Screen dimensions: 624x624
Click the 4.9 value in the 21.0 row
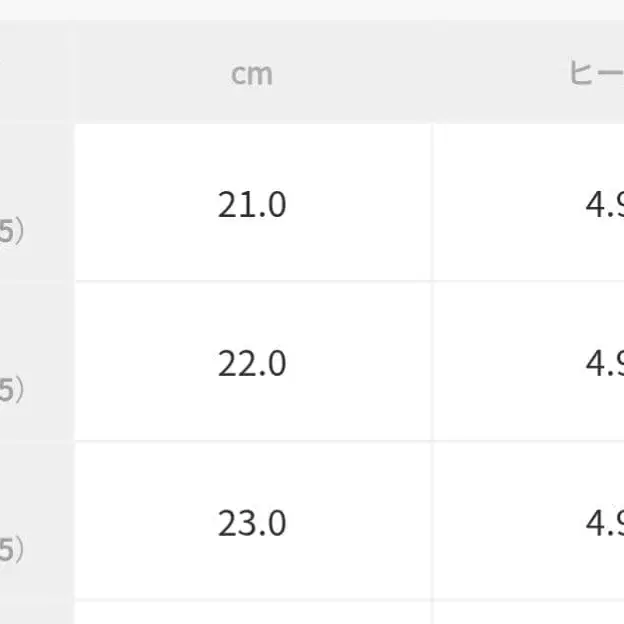[x=604, y=204]
